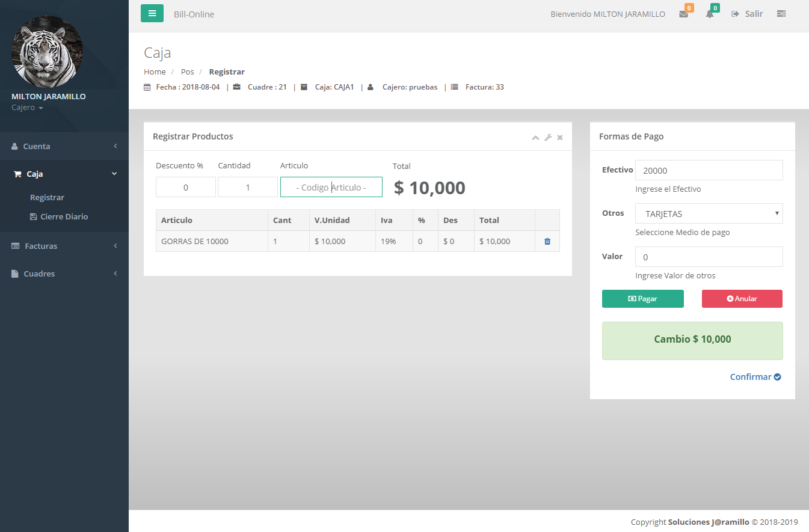Collapse Registrar Productos panel with chevron
The height and width of the screenshot is (532, 809).
click(535, 138)
